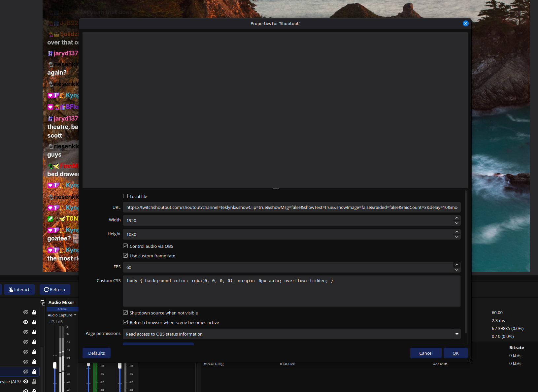Increase Height with the up arrow
Screen dimensions: 538x392
click(x=457, y=232)
